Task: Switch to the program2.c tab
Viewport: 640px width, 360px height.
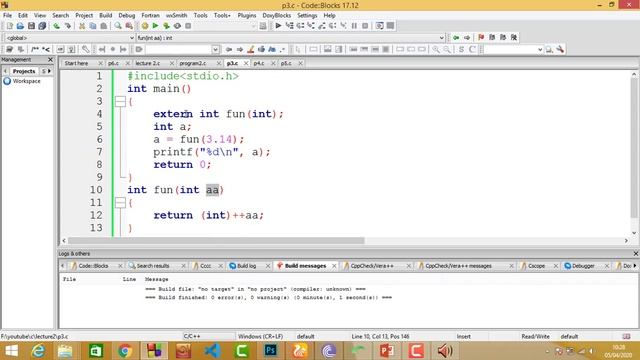Action: (193, 63)
